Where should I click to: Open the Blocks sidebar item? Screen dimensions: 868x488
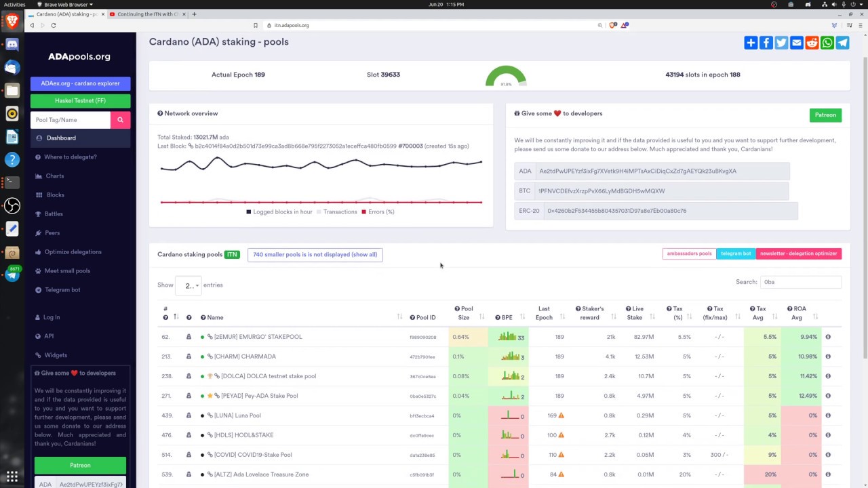pos(56,195)
